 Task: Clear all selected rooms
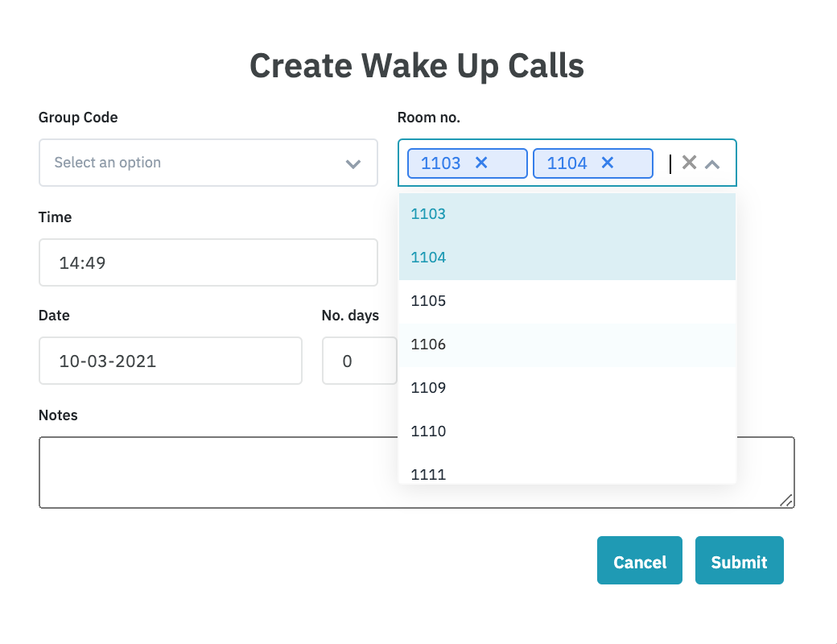click(x=689, y=163)
